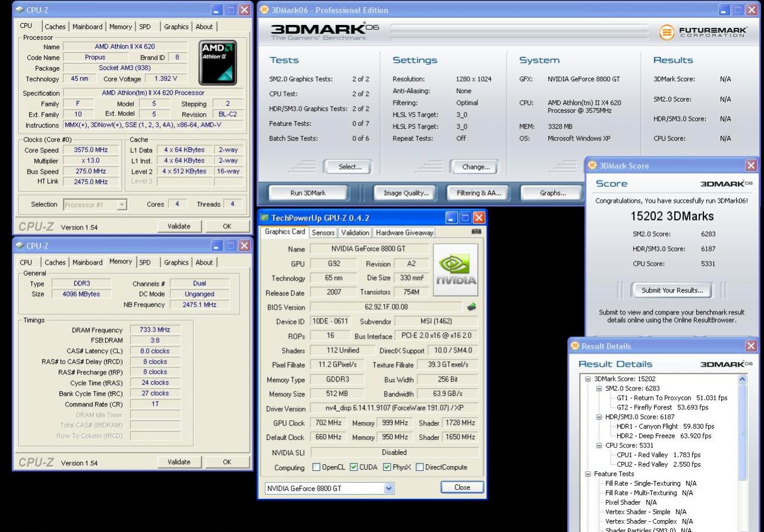Toggle the CUDA checkbox
Image resolution: width=764 pixels, height=532 pixels.
pos(354,467)
